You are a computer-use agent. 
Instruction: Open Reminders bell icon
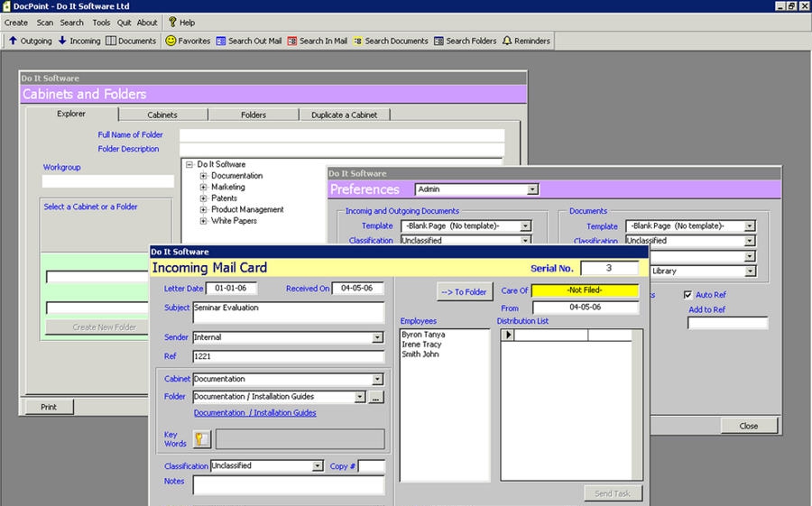click(x=507, y=41)
